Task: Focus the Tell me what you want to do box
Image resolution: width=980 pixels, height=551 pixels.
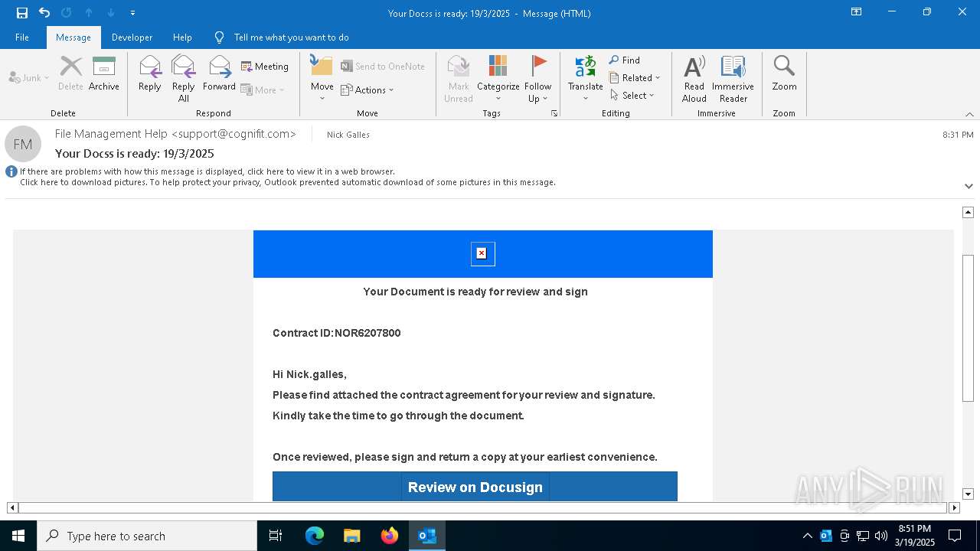Action: (291, 37)
